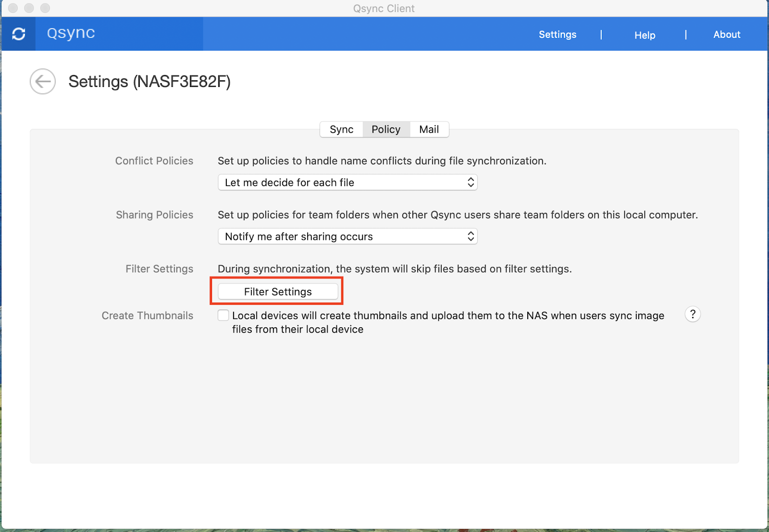Open Settings from the top header

click(557, 35)
